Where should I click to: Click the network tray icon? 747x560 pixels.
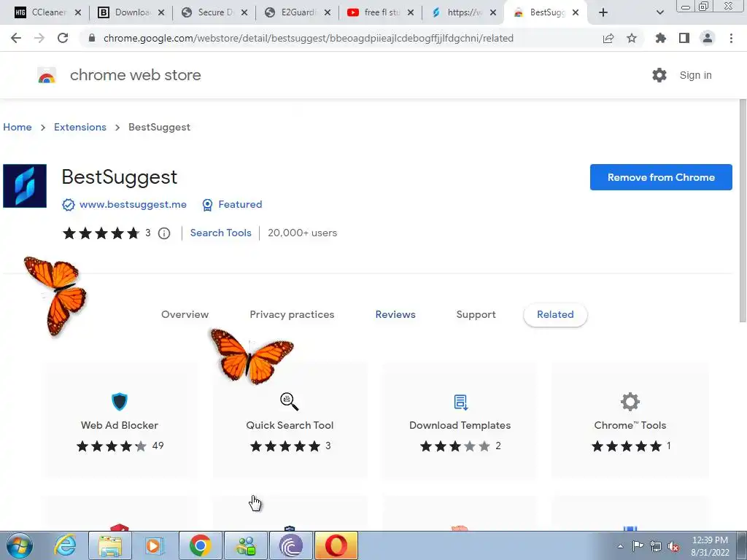[x=656, y=547]
